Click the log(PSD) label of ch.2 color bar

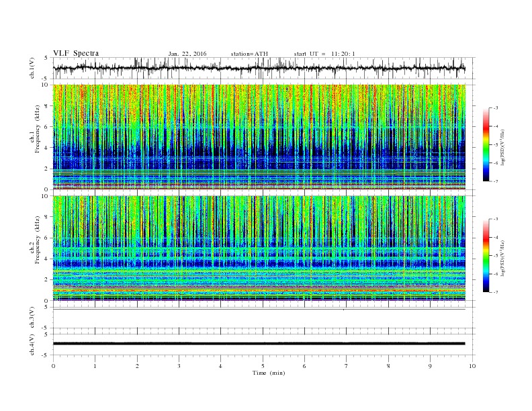tap(502, 259)
